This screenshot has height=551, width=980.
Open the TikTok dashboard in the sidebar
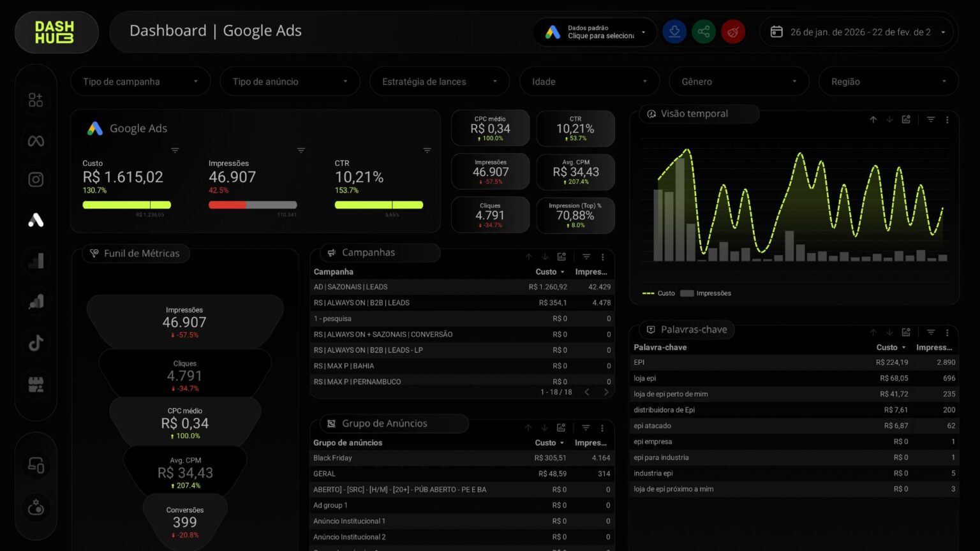tap(36, 342)
